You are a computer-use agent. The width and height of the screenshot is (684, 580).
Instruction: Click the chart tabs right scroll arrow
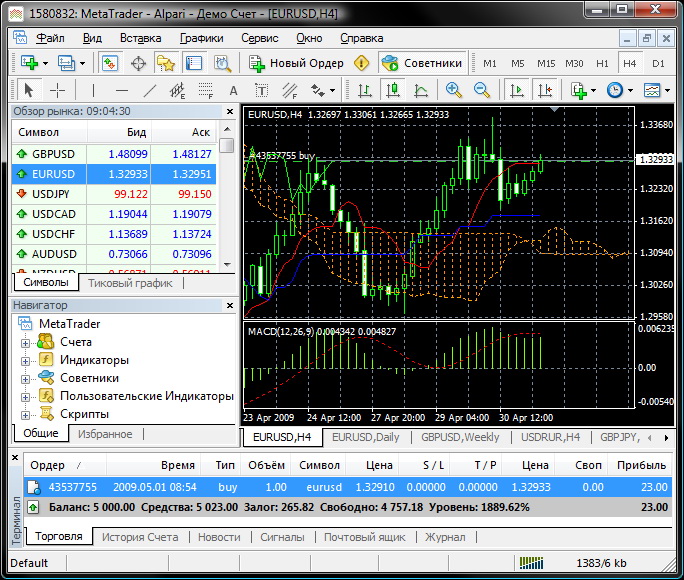(x=666, y=437)
